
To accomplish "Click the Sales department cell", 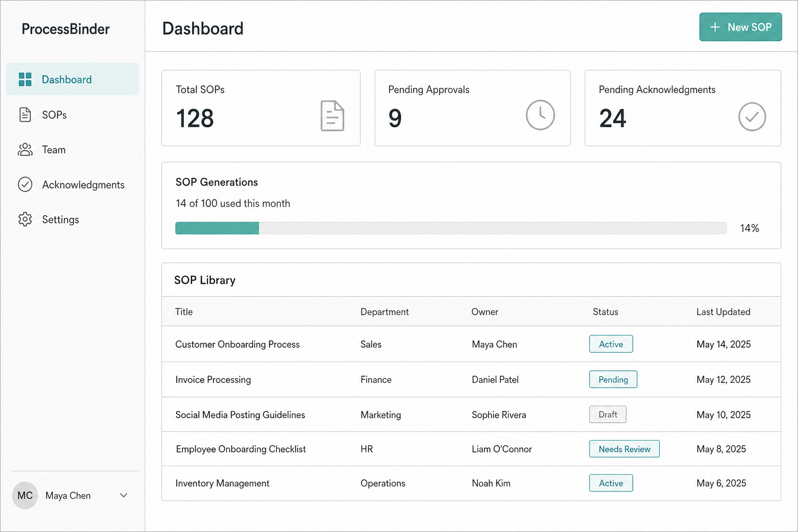I will 371,344.
